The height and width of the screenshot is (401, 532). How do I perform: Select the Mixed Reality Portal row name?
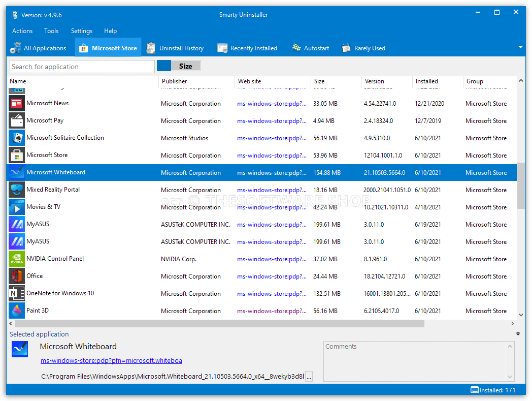(x=53, y=189)
